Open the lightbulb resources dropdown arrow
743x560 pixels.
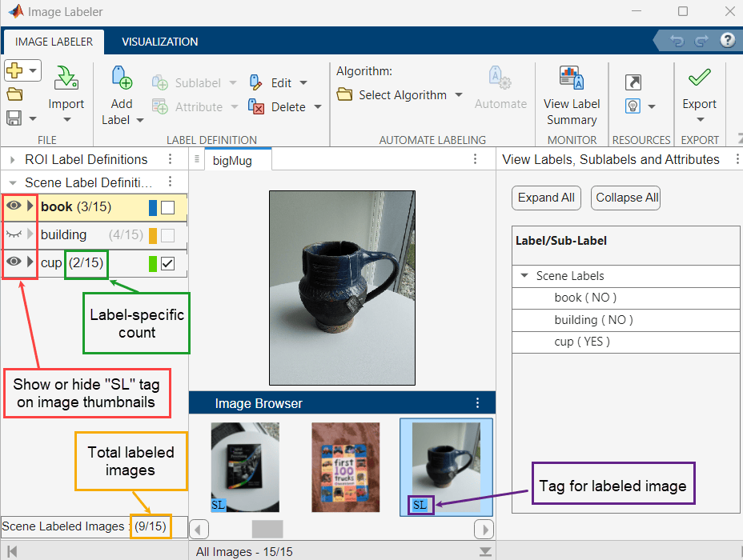click(652, 107)
